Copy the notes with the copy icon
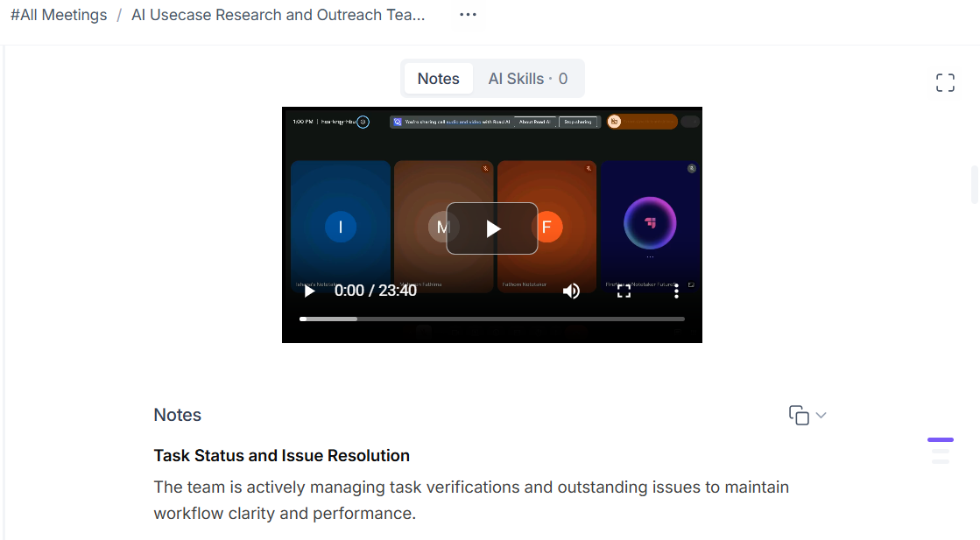The height and width of the screenshot is (540, 980). 799,415
